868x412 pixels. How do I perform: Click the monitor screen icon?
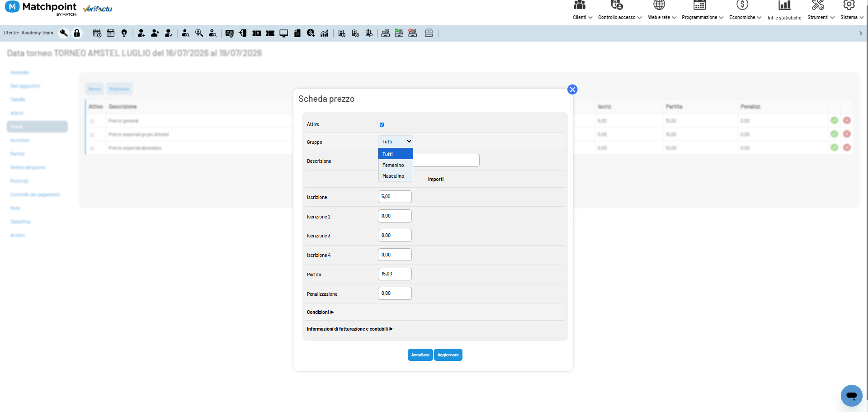point(284,33)
